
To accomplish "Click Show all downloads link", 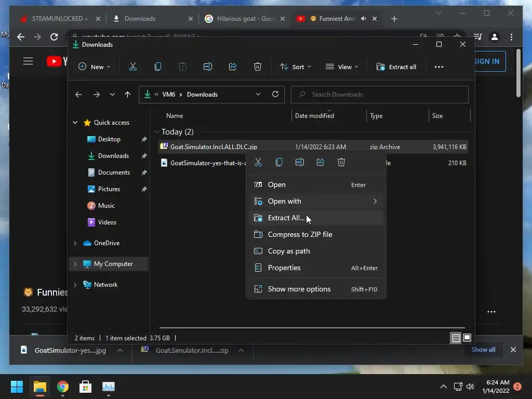I will (483, 350).
